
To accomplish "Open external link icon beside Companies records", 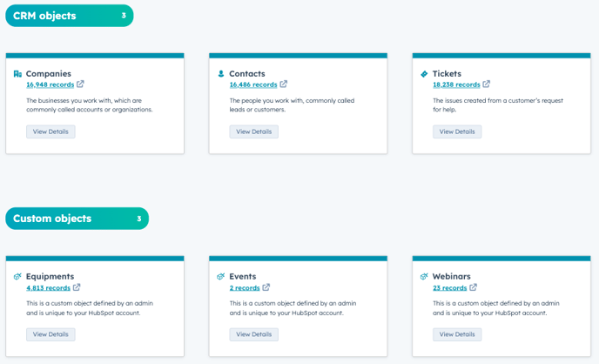I will (81, 84).
